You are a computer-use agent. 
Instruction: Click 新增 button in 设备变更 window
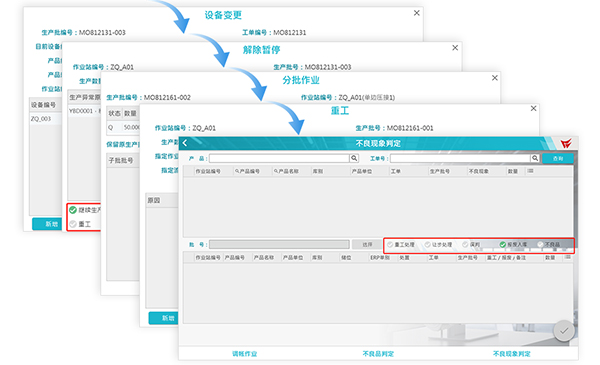47,224
